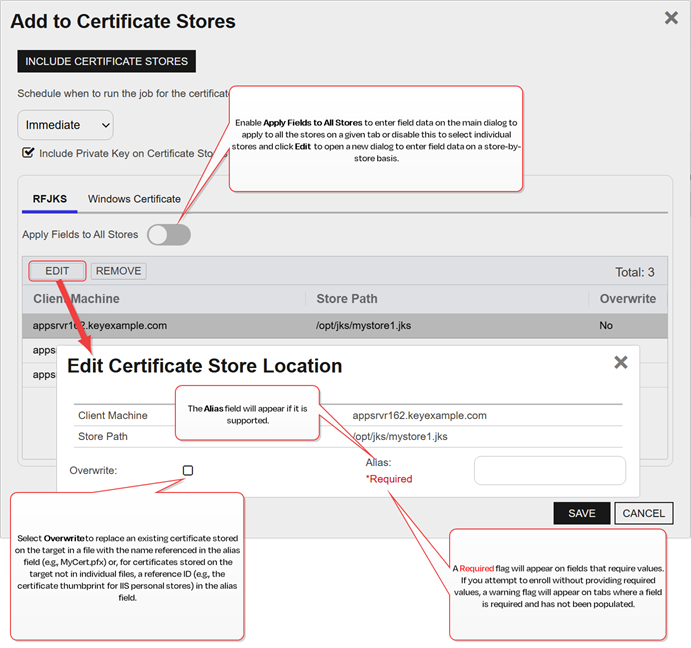Focus the Alias text field
The image size is (691, 648).
(549, 470)
